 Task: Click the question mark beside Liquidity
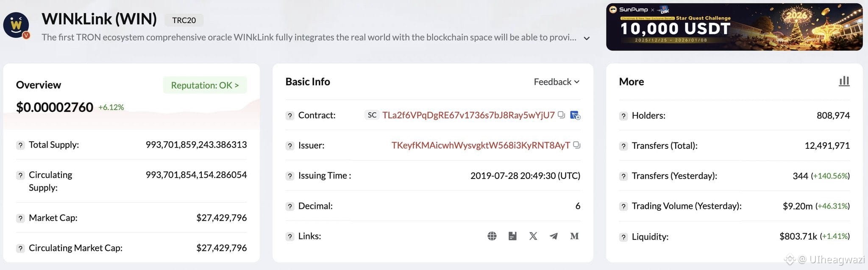pos(623,237)
